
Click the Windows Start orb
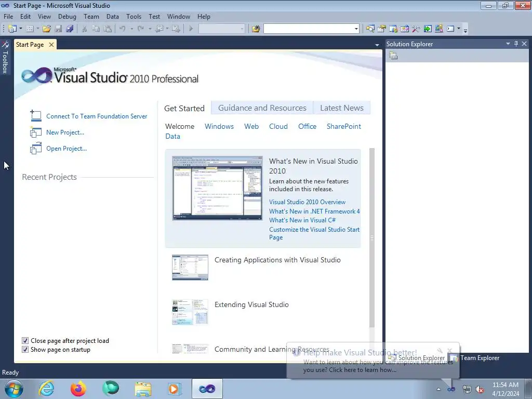[14, 389]
